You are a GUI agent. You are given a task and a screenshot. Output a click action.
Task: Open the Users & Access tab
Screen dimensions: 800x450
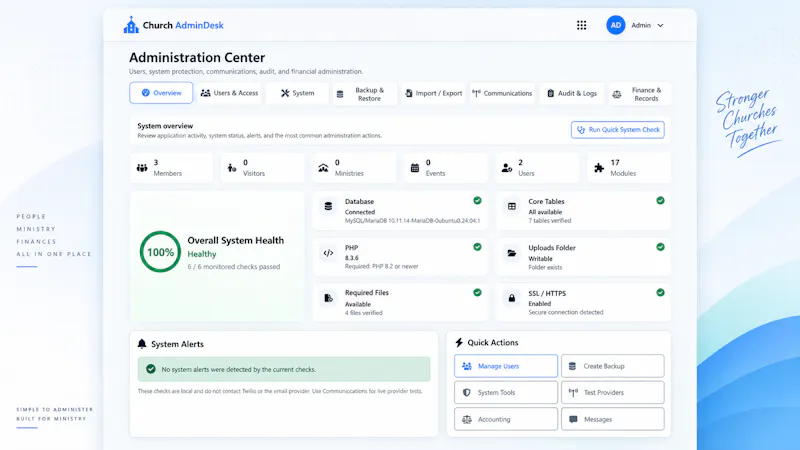pos(229,93)
